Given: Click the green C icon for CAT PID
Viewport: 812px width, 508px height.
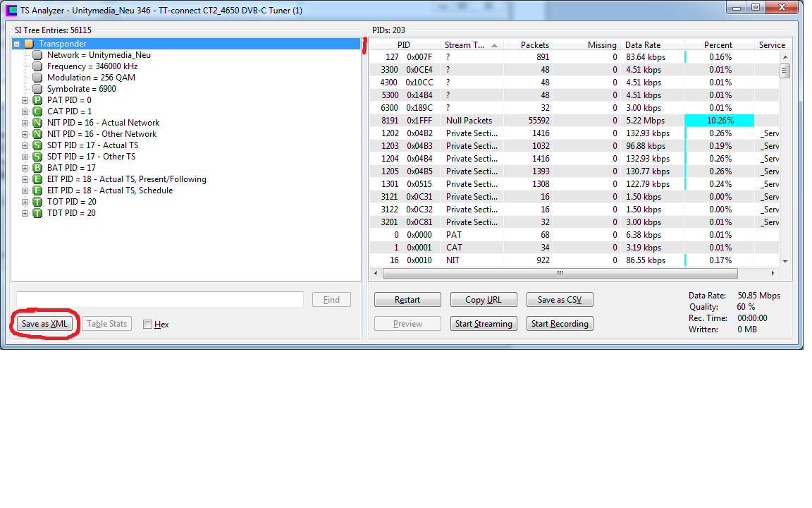Looking at the screenshot, I should pyautogui.click(x=37, y=111).
